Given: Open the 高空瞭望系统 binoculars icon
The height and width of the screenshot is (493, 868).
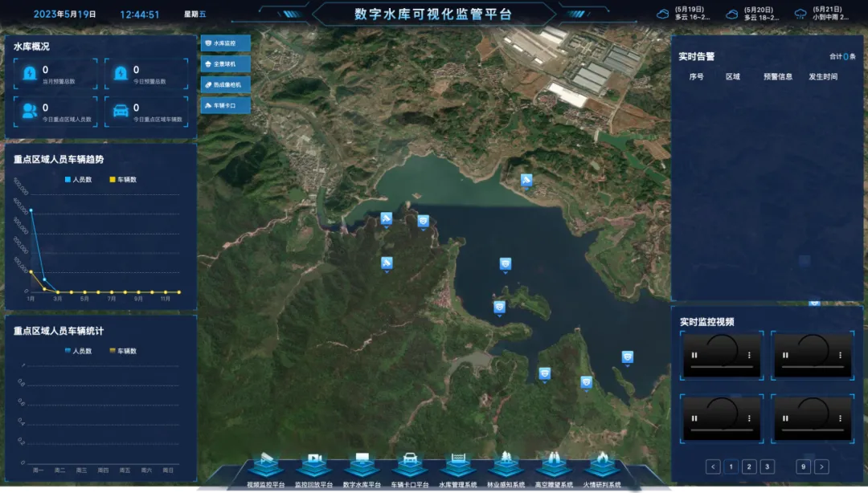Looking at the screenshot, I should click(554, 463).
